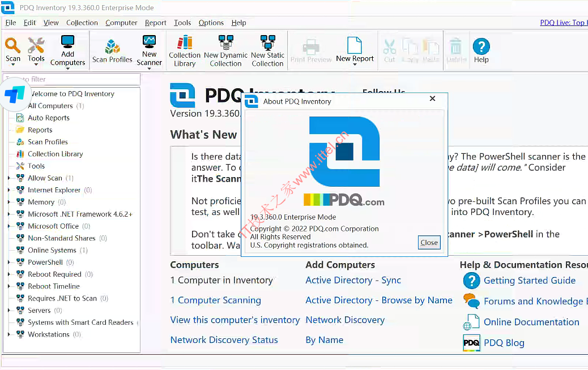Click the PDQ Blog logo icon
This screenshot has height=370, width=588.
click(x=471, y=343)
